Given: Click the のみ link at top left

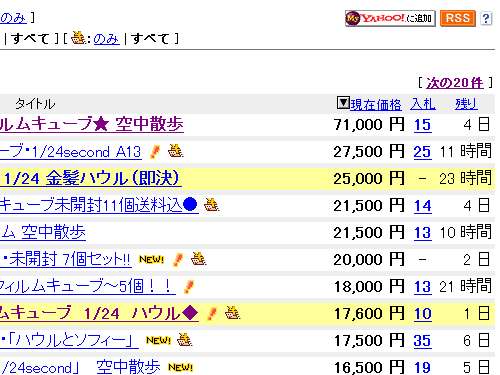Looking at the screenshot, I should (13, 17).
